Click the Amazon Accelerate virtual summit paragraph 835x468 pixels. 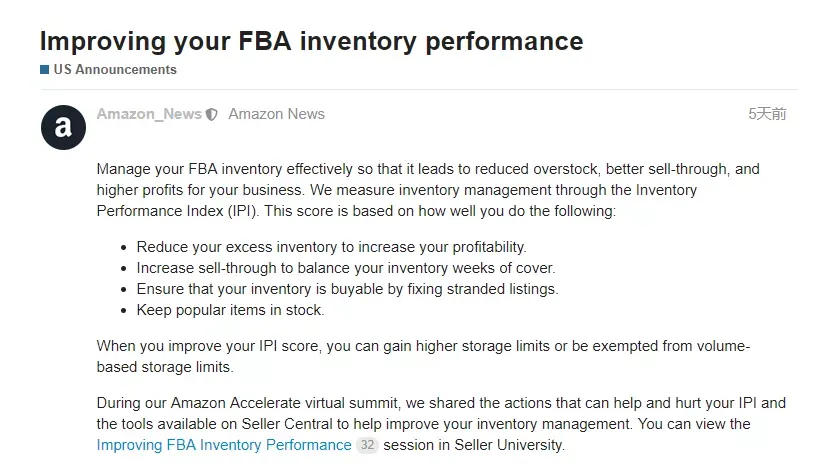click(441, 424)
